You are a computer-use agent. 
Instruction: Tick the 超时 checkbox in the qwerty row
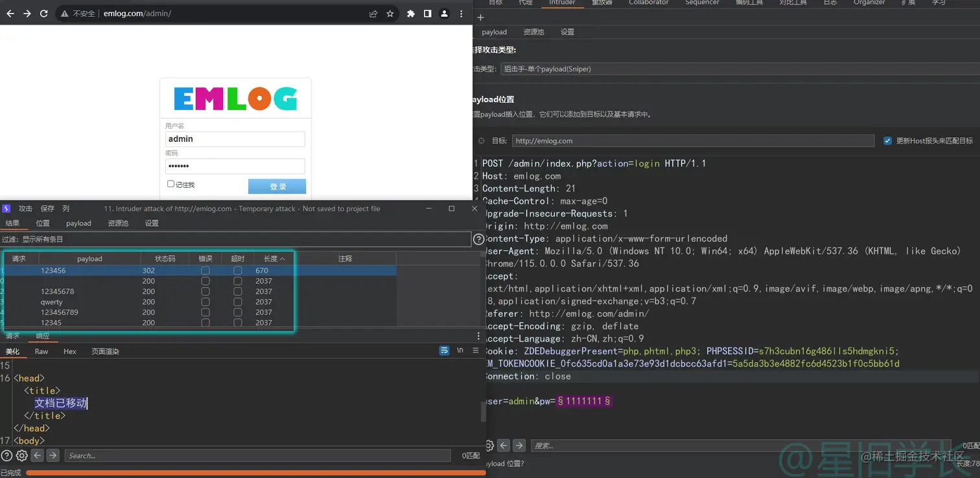point(238,302)
